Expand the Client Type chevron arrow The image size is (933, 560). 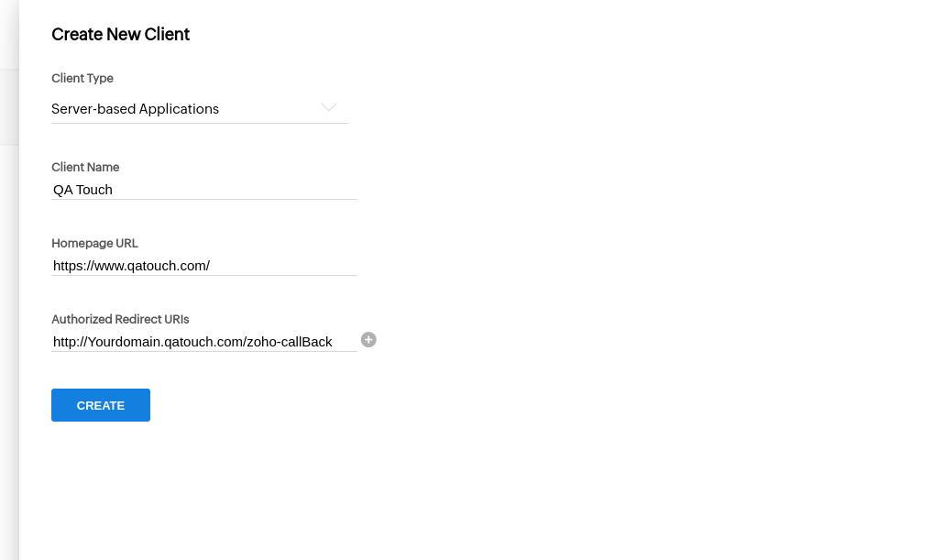pyautogui.click(x=328, y=108)
